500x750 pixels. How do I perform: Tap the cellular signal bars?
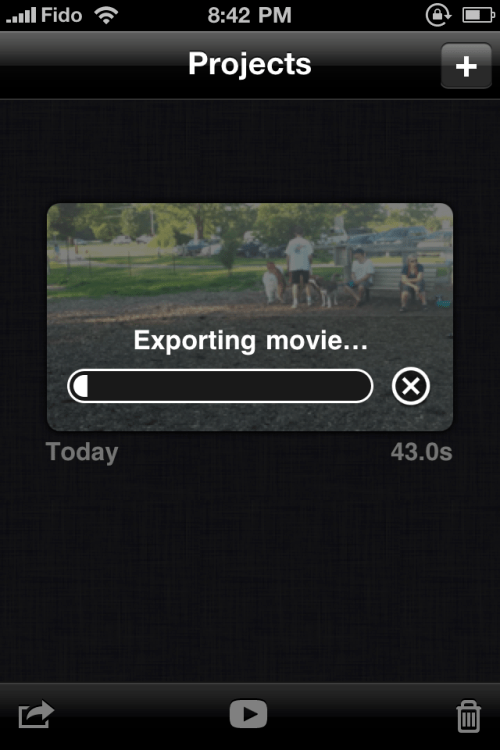click(x=21, y=15)
